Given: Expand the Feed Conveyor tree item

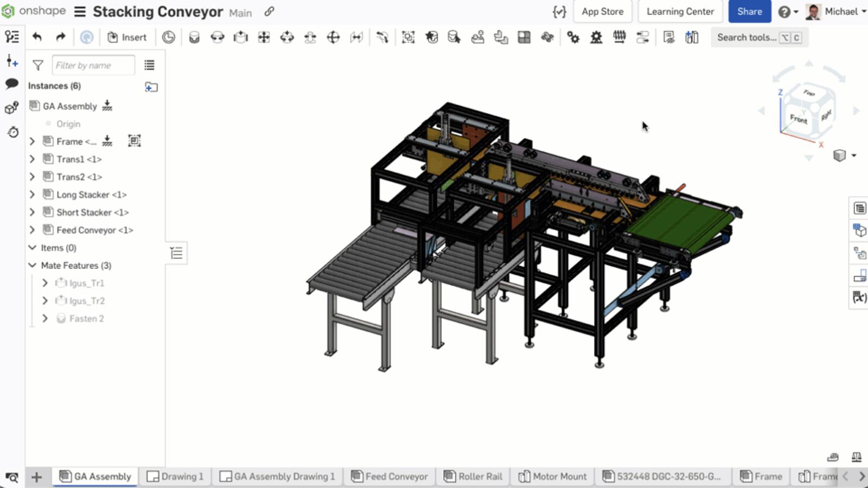Looking at the screenshot, I should (x=33, y=230).
